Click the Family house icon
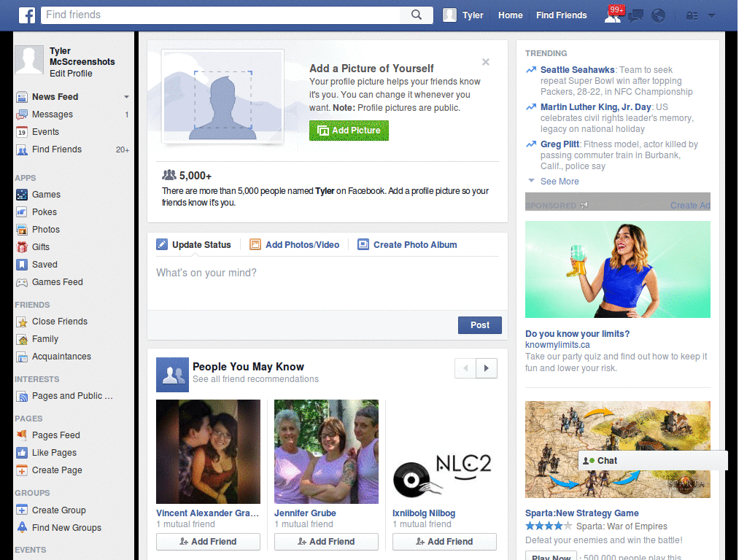The height and width of the screenshot is (560, 747). 22,340
